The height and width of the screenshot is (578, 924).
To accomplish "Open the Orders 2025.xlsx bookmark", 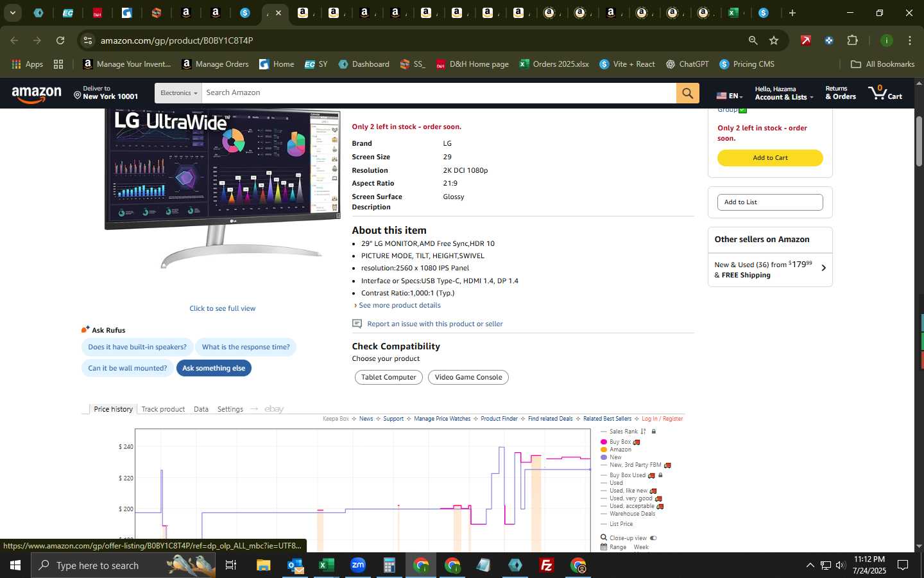I will tap(554, 64).
